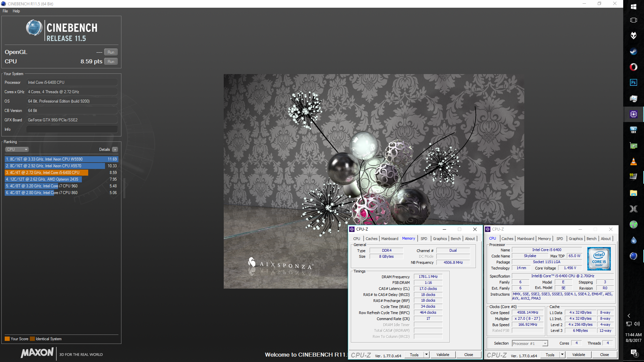This screenshot has height=362, width=644.
Task: Select highlighted ranking row Core i5-6400 CPU
Action: [61, 173]
